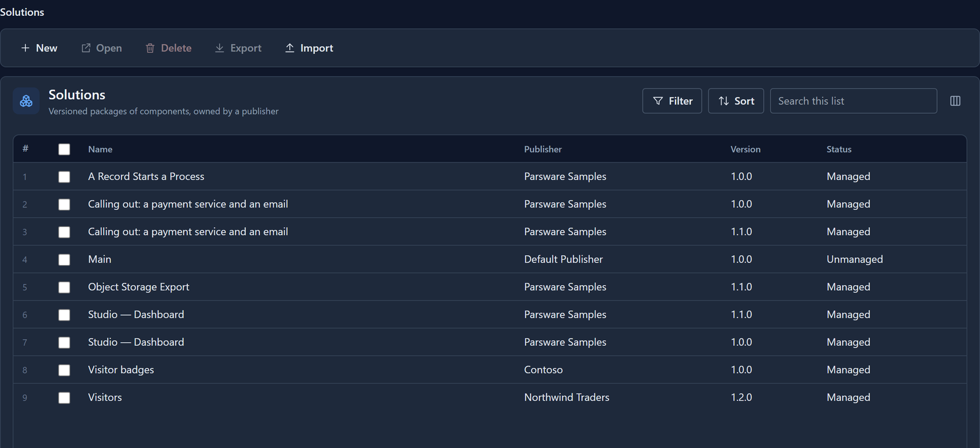This screenshot has width=980, height=448.
Task: Open the Main solution name
Action: coord(100,259)
